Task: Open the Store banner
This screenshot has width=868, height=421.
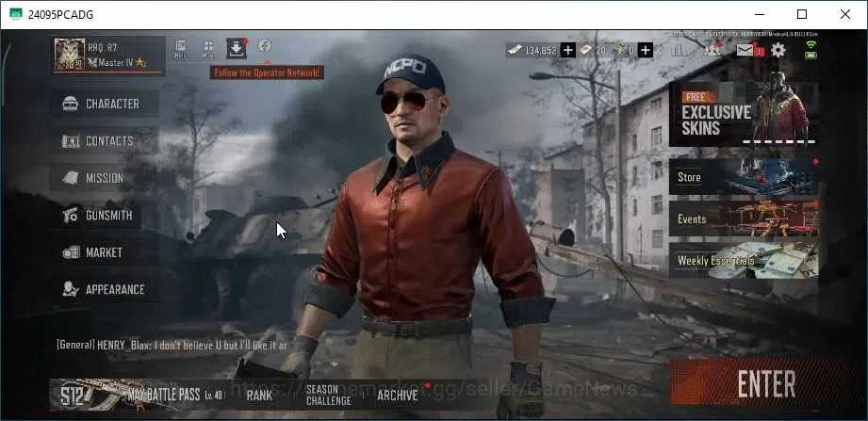Action: coord(744,177)
